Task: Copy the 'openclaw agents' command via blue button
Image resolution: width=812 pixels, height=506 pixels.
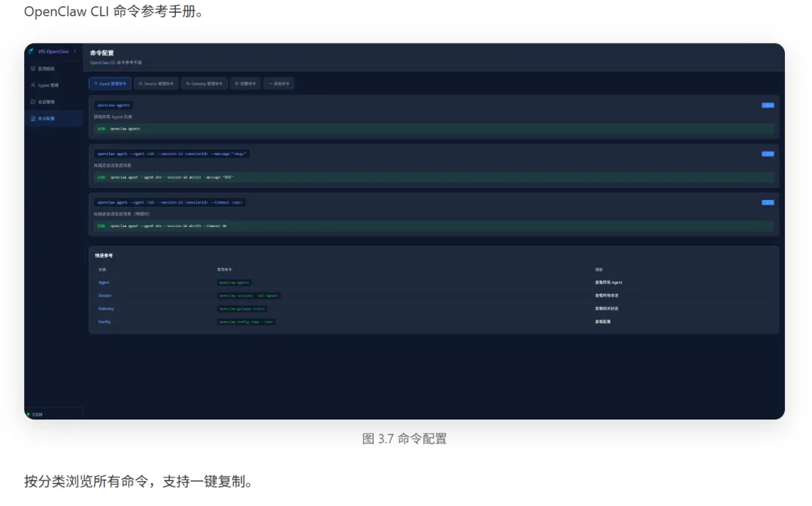Action: [x=768, y=105]
